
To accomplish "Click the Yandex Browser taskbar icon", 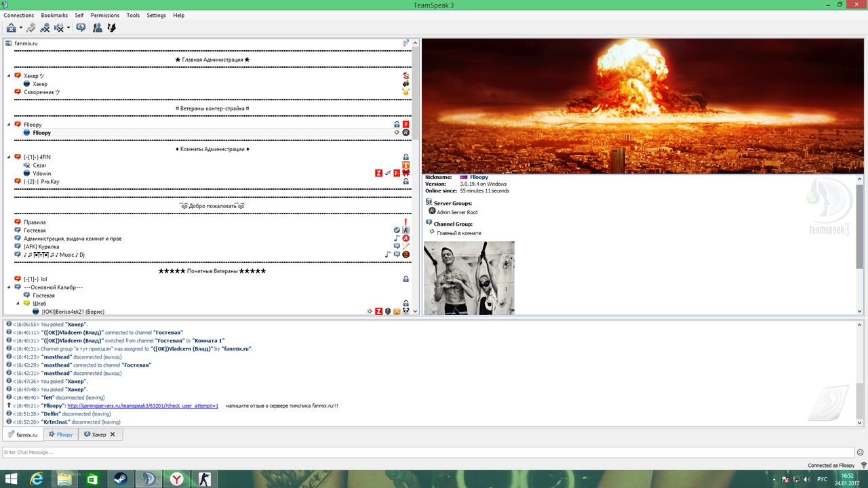I will pyautogui.click(x=176, y=479).
